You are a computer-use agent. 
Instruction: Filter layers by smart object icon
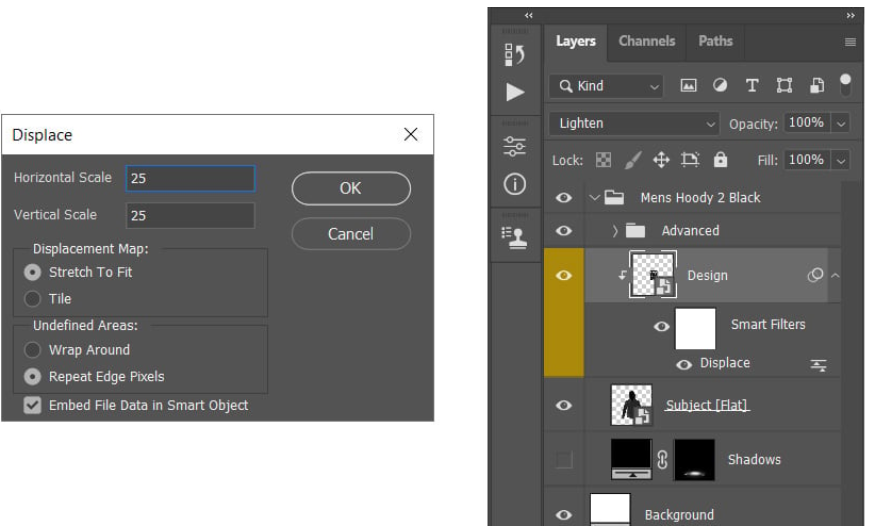816,85
